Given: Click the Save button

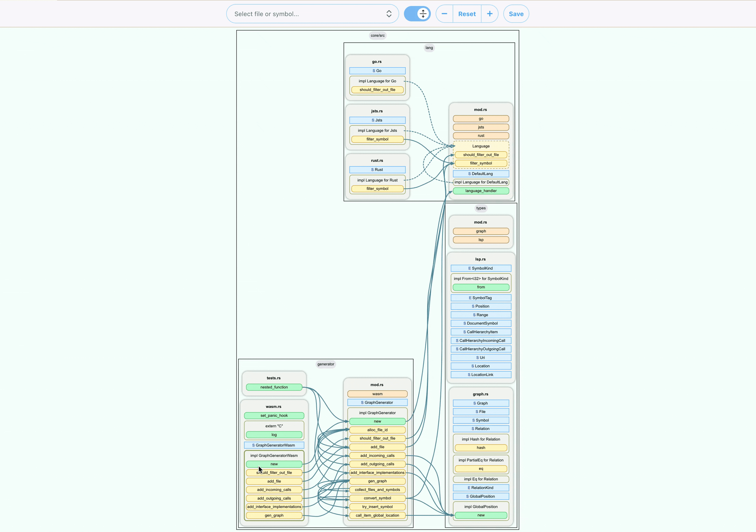Looking at the screenshot, I should [x=516, y=14].
